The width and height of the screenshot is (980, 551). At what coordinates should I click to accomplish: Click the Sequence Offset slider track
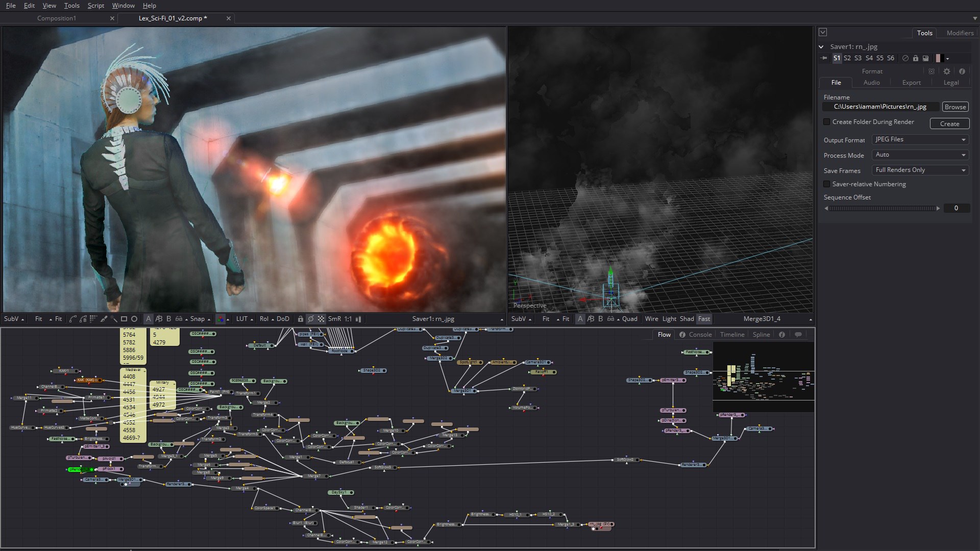pyautogui.click(x=882, y=208)
